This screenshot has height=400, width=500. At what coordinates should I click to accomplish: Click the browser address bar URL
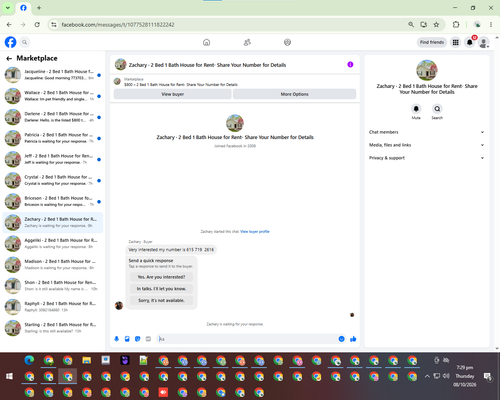[118, 25]
